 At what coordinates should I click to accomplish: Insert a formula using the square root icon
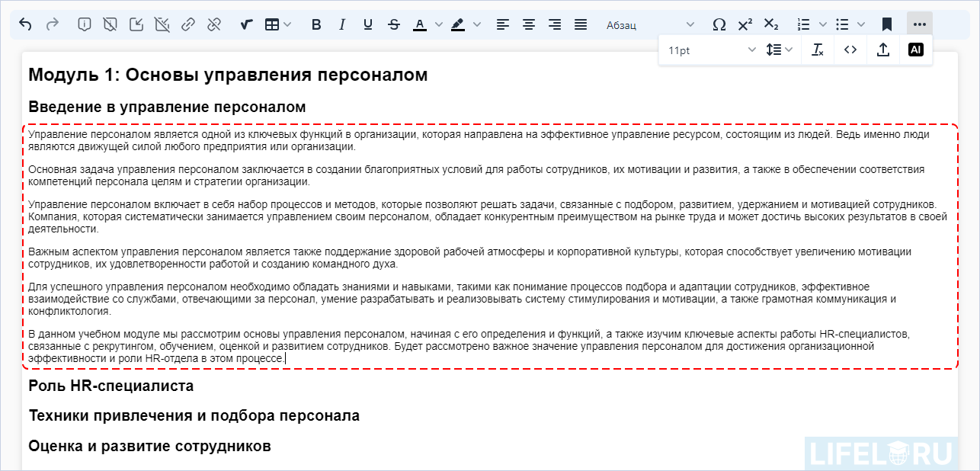click(x=245, y=24)
